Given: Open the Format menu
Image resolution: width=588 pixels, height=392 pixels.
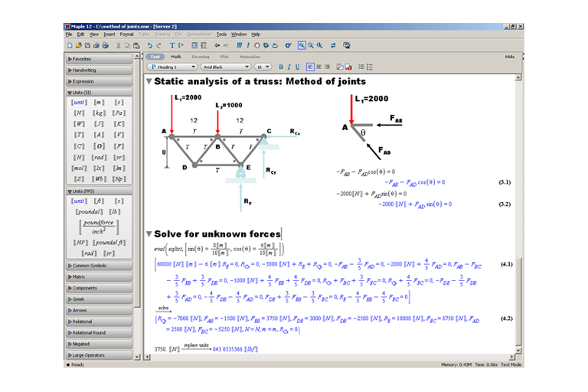Looking at the screenshot, I should [127, 34].
